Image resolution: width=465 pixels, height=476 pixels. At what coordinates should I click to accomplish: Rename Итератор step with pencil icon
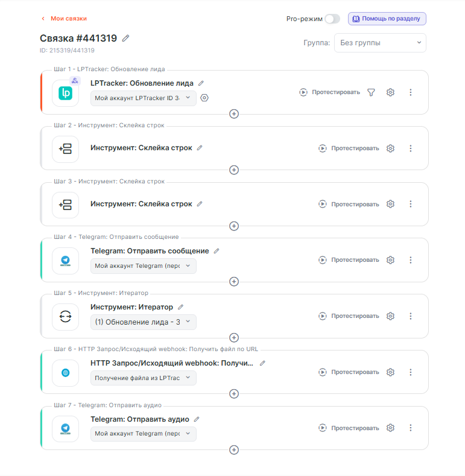tap(180, 307)
